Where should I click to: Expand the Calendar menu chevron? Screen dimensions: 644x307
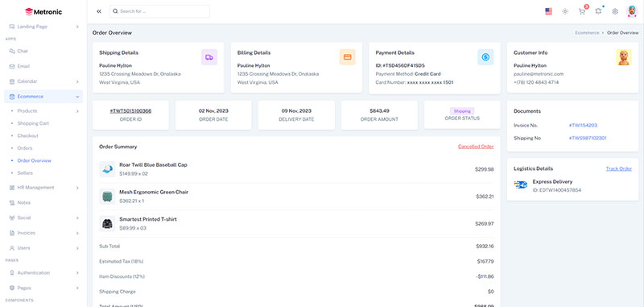(77, 81)
